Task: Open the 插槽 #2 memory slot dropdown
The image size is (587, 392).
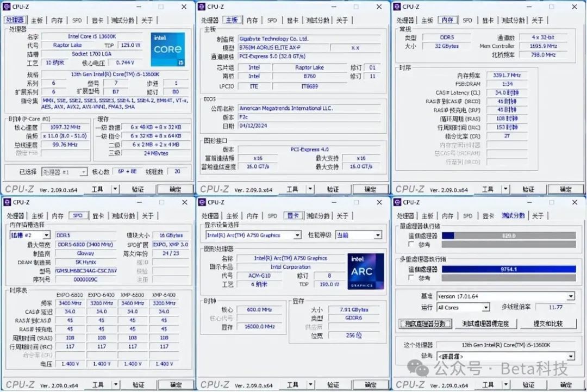Action: 29,235
